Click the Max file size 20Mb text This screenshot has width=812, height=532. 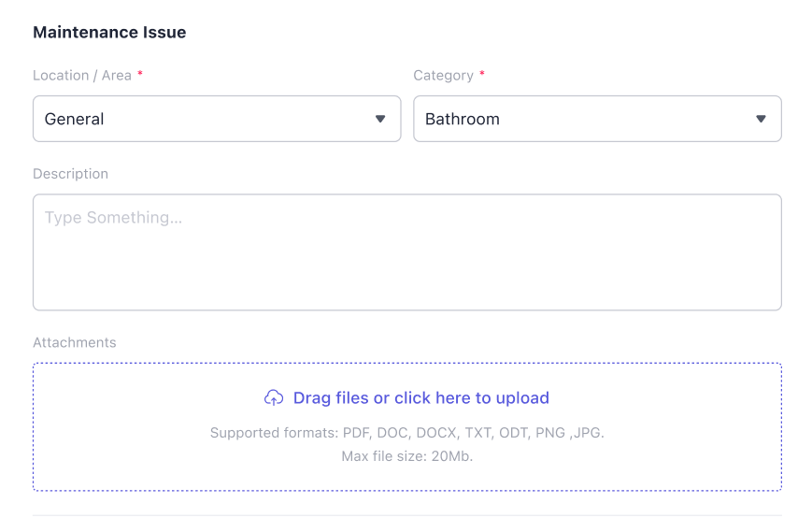[x=406, y=456]
